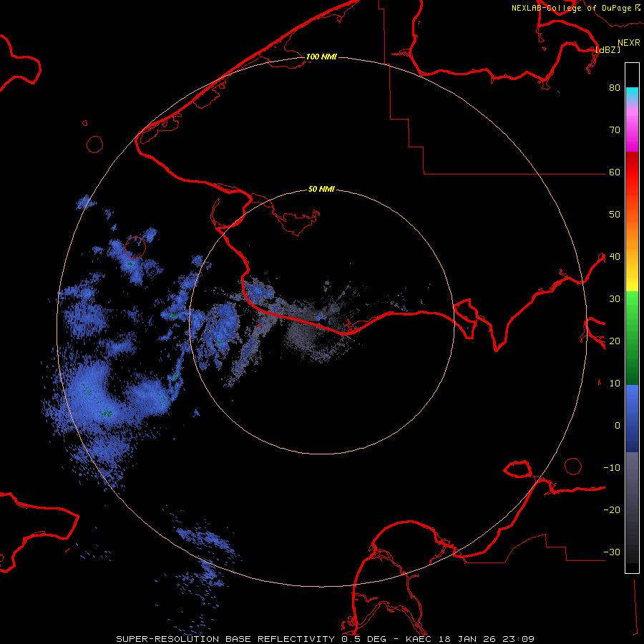Click the 80 value on the dBZ scale

(615, 88)
